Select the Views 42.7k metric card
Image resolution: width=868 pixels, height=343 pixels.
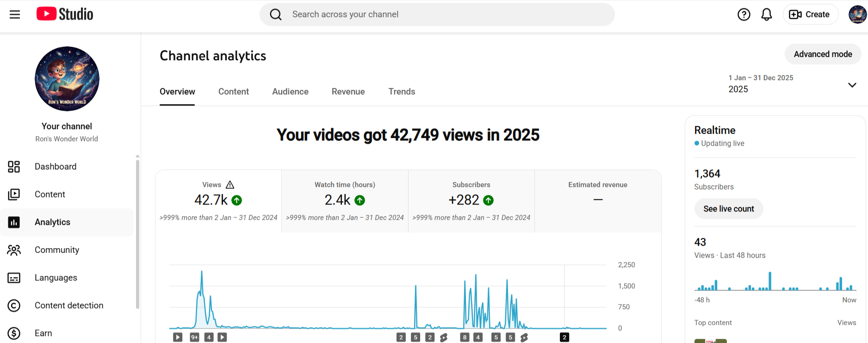218,201
